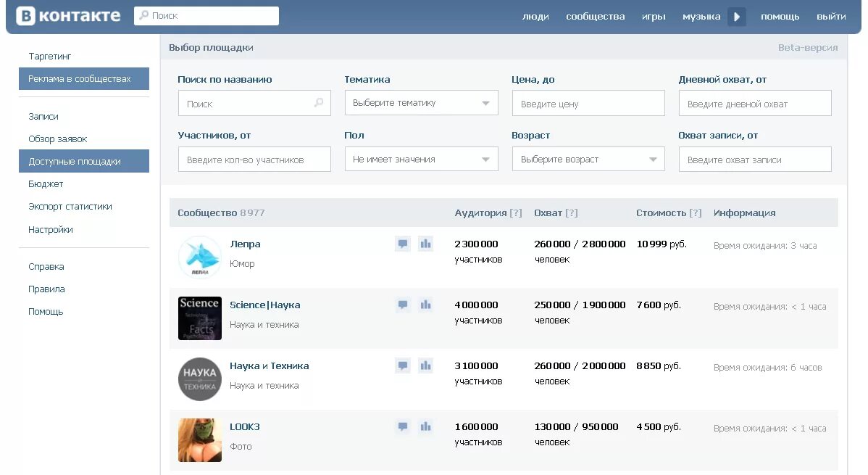Click выйти to log out
Viewport: 868px width, 475px height.
click(x=831, y=17)
